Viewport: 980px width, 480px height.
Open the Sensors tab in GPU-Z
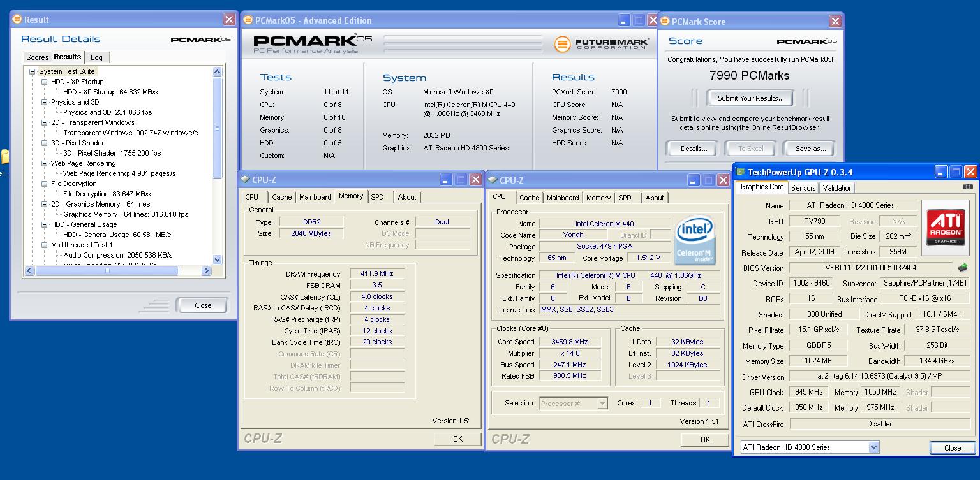click(803, 188)
